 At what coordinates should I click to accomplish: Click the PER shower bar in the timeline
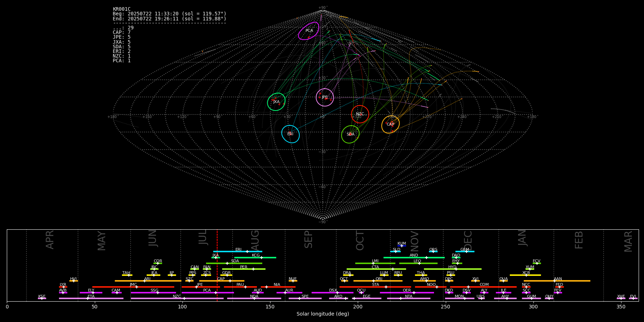[x=244, y=269]
